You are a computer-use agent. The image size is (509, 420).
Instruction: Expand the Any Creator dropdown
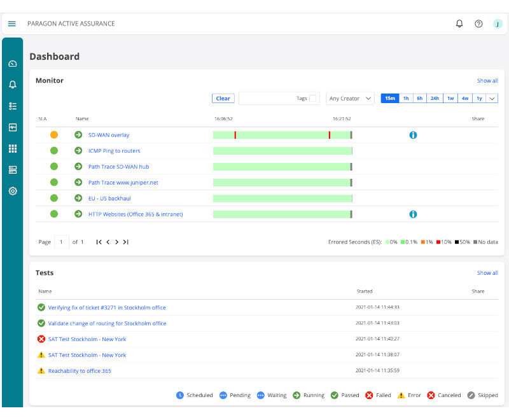pyautogui.click(x=349, y=98)
